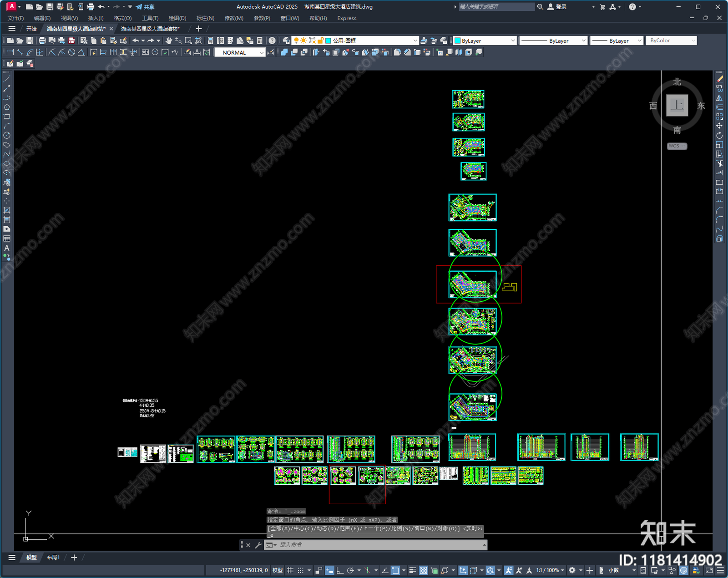The image size is (728, 578).
Task: Click the Make Object's Layer Current icon
Action: tap(424, 41)
